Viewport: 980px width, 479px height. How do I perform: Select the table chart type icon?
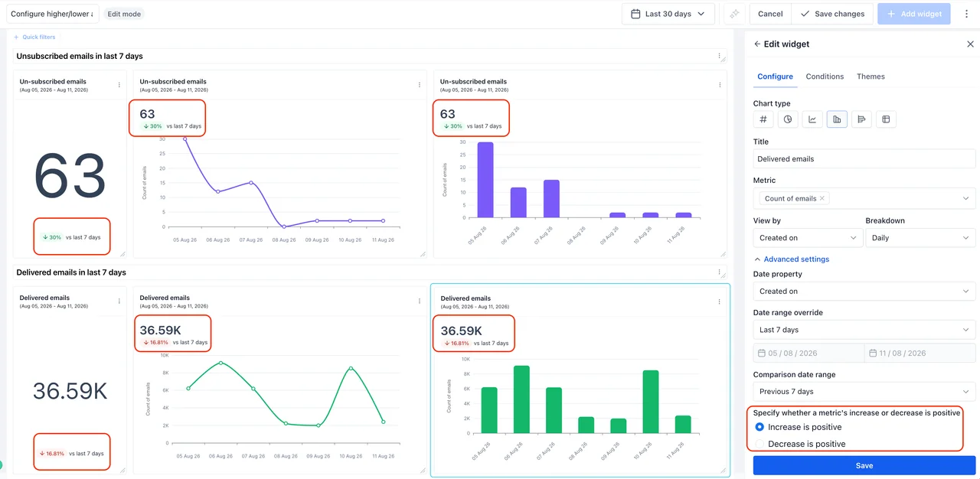[886, 119]
